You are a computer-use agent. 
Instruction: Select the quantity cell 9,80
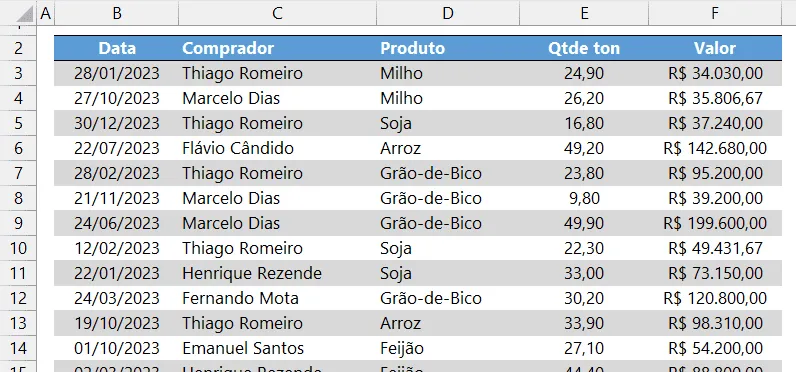tap(584, 198)
